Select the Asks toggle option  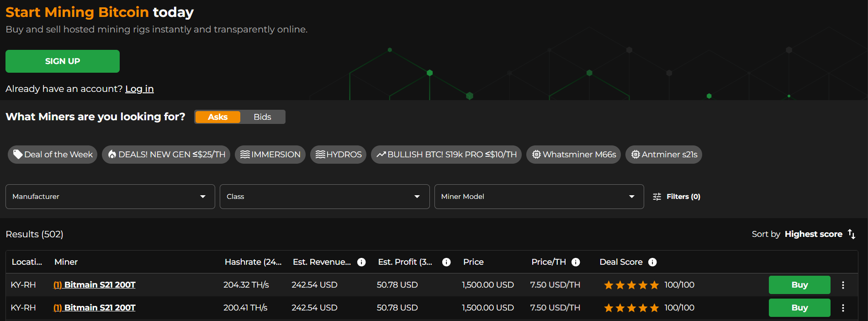(217, 117)
